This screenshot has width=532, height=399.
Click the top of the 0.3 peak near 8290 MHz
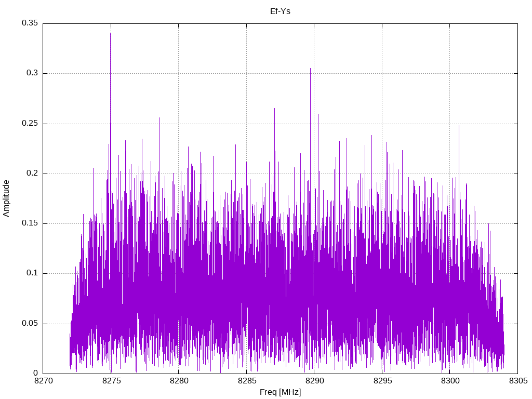311,69
